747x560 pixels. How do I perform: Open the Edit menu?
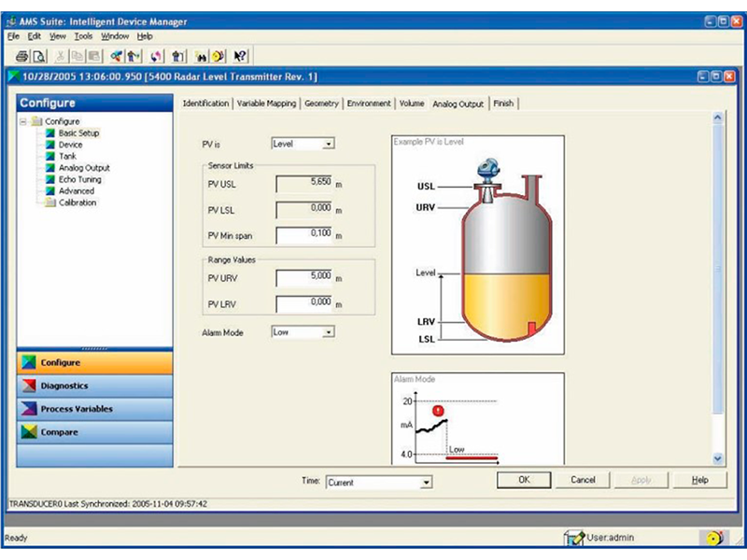35,36
